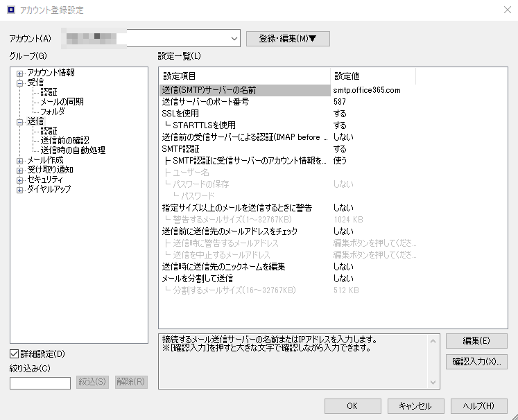The image size is (518, 420).
Task: Select the IMAP before SMTP authentication row
Action: click(x=245, y=137)
